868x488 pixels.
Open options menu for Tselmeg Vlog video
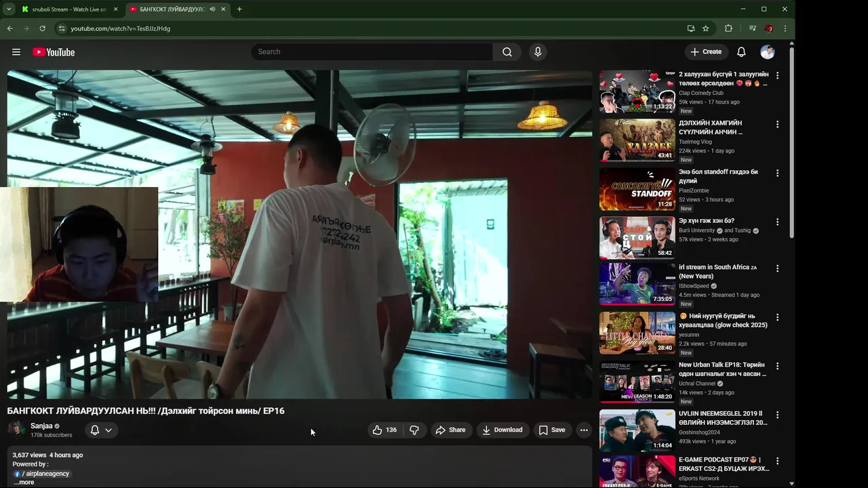click(777, 124)
